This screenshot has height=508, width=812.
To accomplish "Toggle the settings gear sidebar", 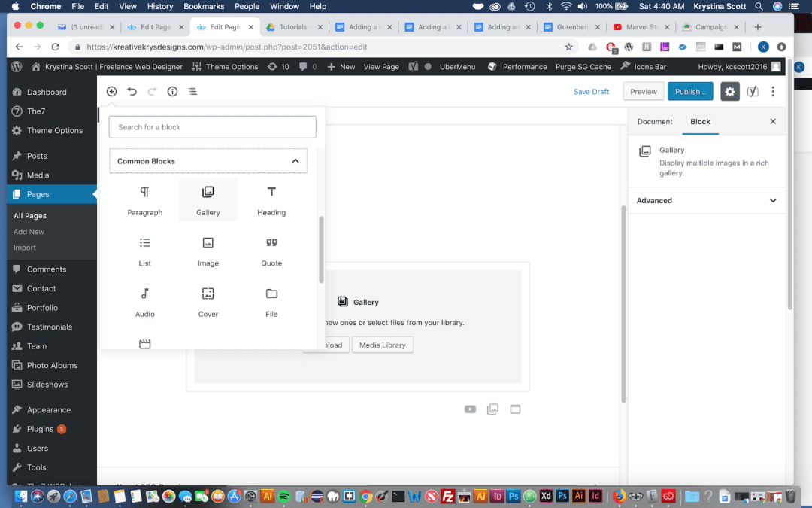I will coord(729,91).
